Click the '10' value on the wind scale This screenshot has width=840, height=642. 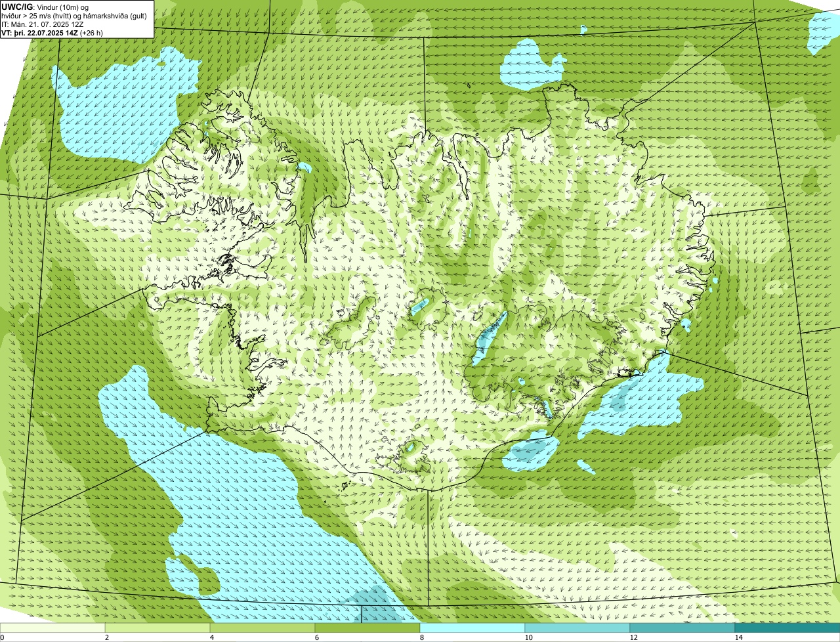(x=528, y=637)
